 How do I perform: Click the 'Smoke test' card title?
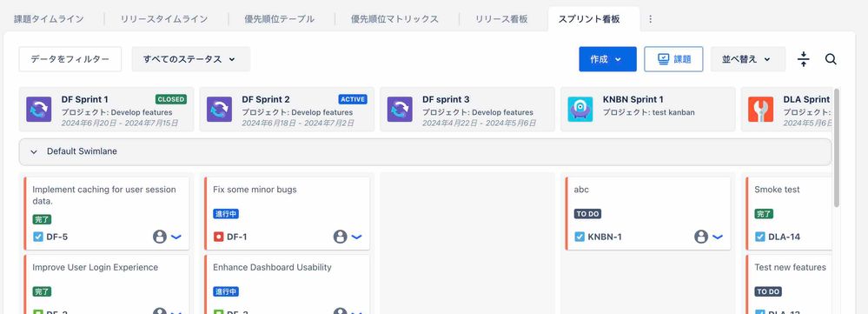coord(777,190)
